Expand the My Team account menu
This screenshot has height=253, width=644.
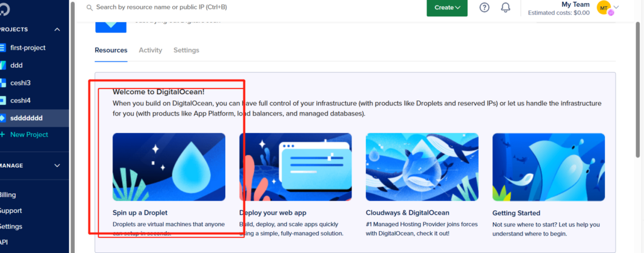coord(616,8)
